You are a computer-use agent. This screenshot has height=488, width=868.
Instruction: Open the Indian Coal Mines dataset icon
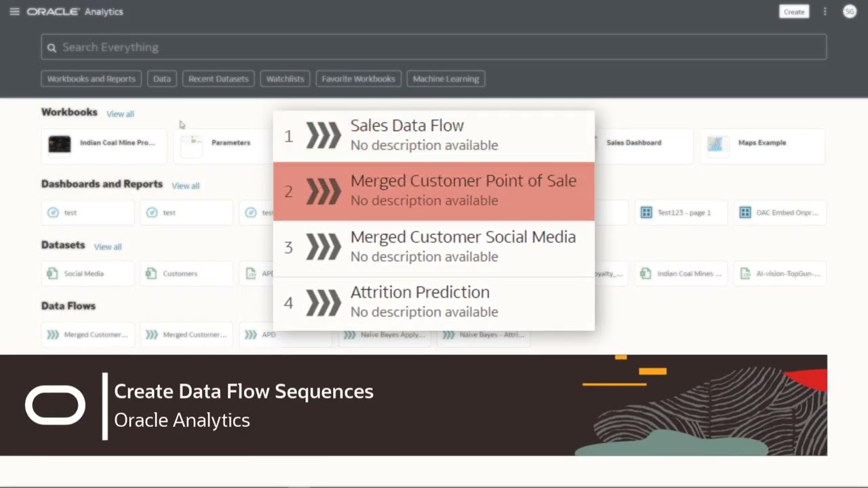tap(646, 274)
